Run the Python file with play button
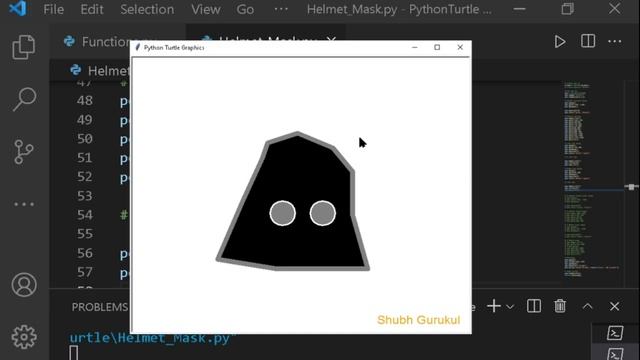 tap(560, 42)
